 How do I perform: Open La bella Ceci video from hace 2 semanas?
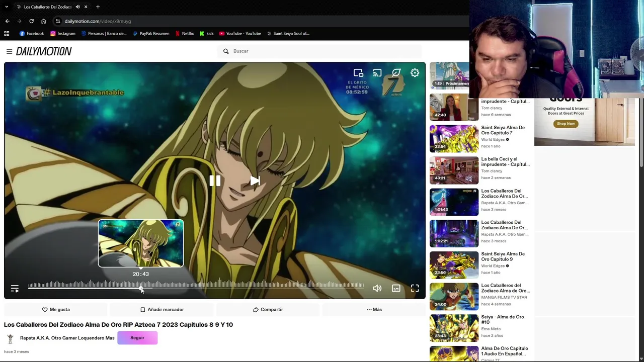click(x=505, y=162)
